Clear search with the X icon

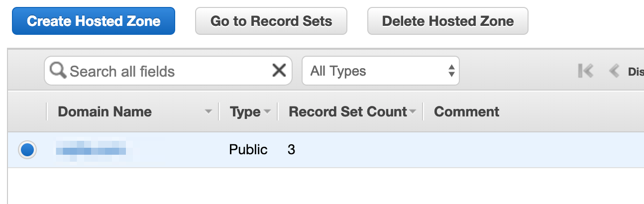click(x=279, y=71)
